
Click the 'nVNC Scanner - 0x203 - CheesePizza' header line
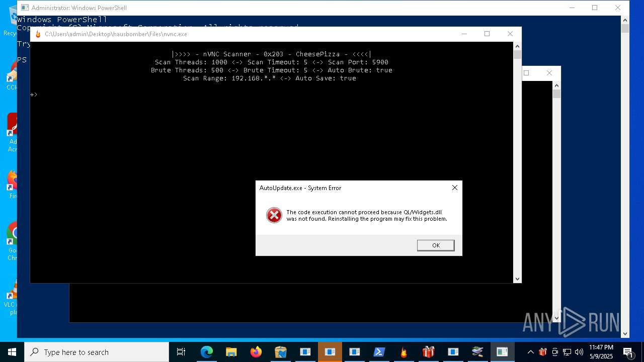point(272,54)
